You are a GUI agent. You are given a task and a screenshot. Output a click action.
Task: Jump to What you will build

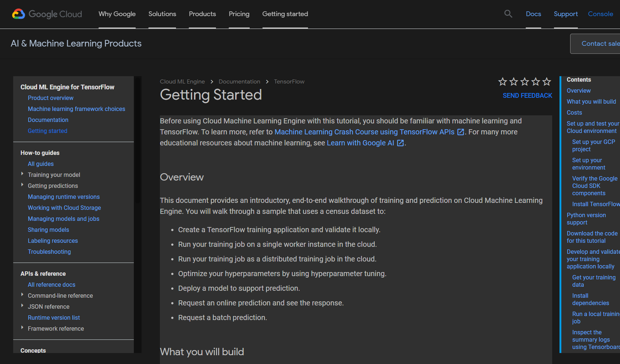point(591,101)
